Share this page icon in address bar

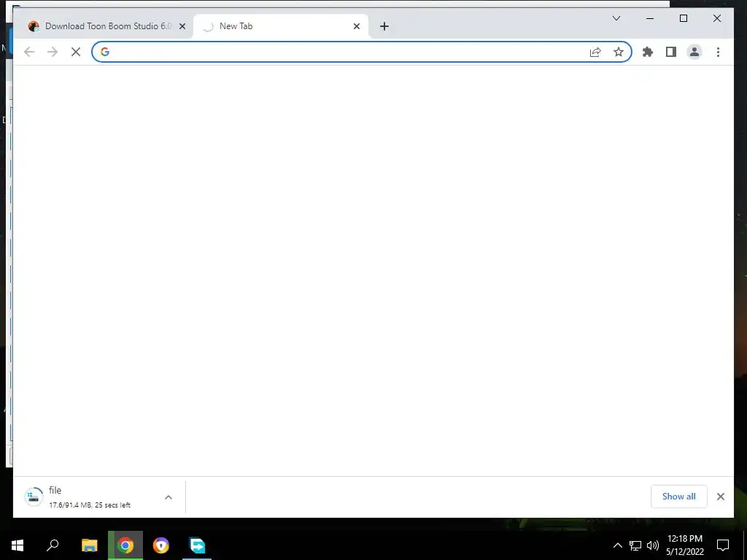pyautogui.click(x=595, y=52)
